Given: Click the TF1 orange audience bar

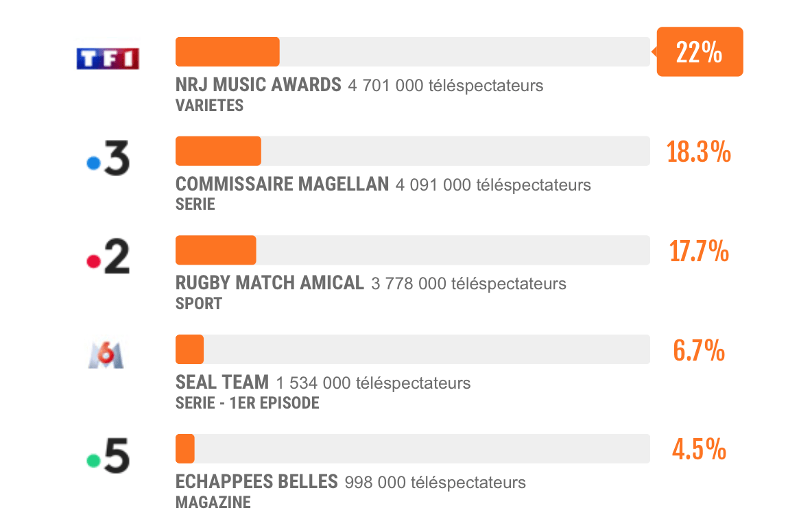Looking at the screenshot, I should pyautogui.click(x=227, y=51).
